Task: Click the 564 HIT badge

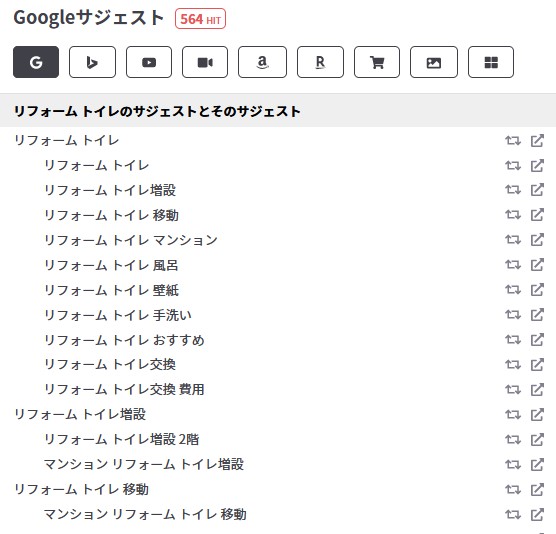Action: (x=200, y=19)
